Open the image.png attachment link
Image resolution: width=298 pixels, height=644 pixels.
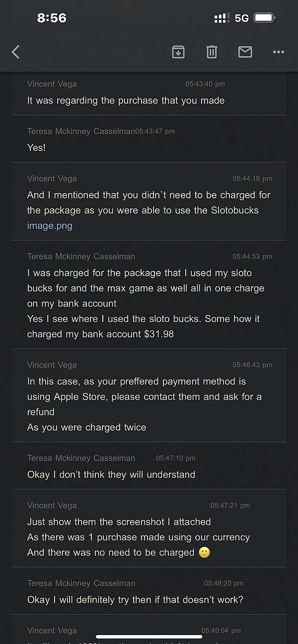[x=50, y=226]
